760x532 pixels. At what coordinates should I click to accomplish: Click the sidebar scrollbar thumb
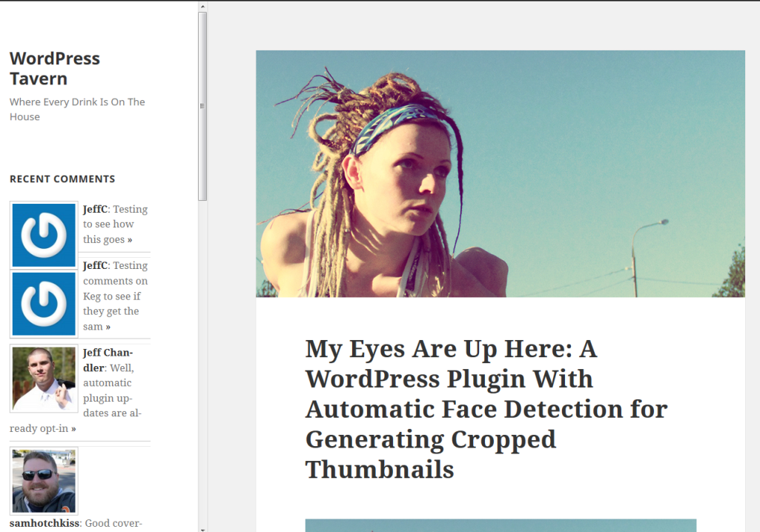[x=202, y=105]
